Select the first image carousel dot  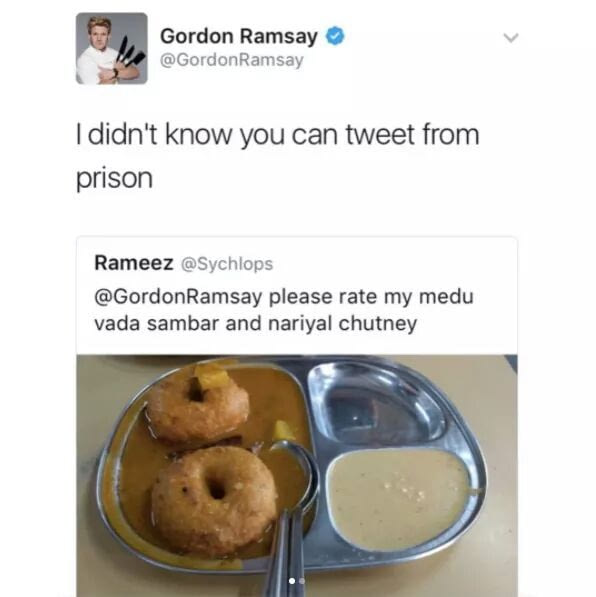292,581
